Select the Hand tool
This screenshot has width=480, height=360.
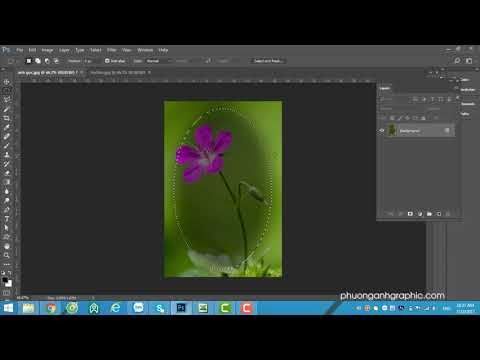(x=7, y=246)
